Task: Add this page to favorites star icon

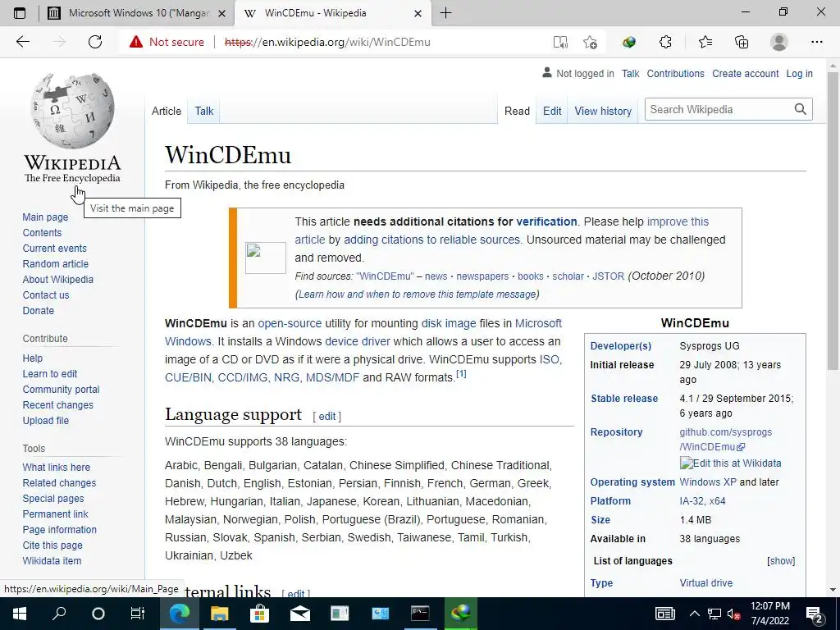Action: [591, 42]
